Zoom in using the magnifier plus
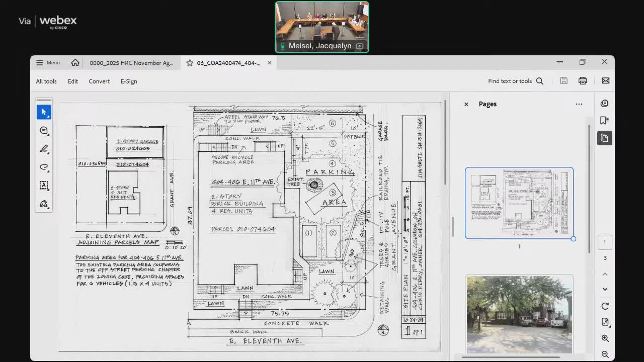 click(605, 338)
